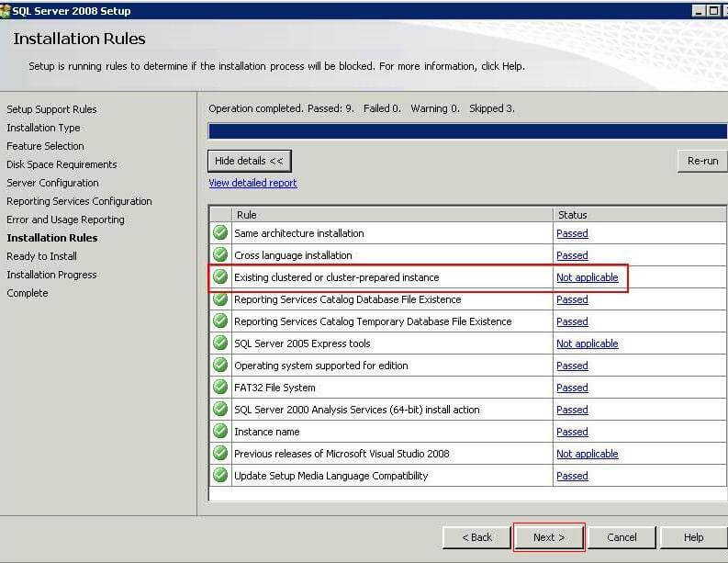
Task: Cancel the SQL Server setup
Action: (x=622, y=537)
